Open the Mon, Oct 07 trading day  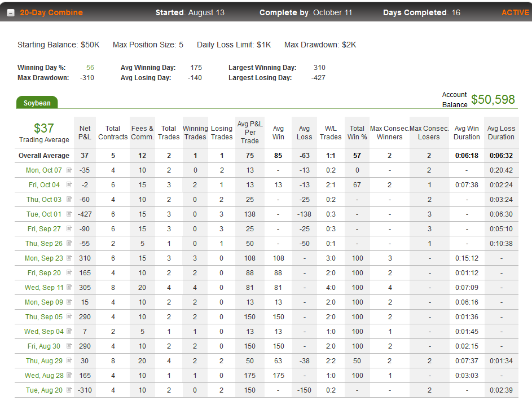point(44,170)
